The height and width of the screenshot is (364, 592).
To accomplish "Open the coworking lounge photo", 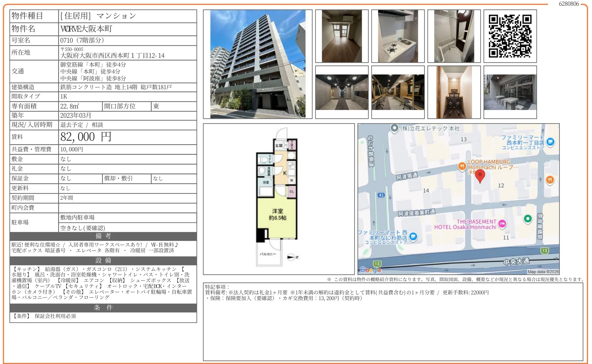I will (398, 92).
